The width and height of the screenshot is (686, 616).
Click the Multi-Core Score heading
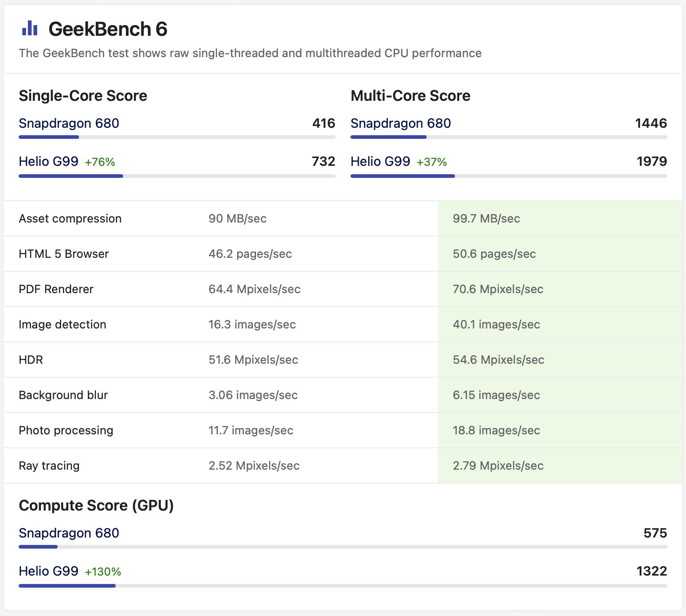click(410, 96)
